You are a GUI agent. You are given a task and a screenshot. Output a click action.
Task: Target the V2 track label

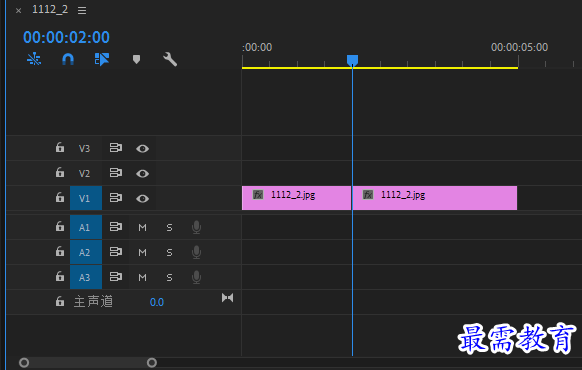pos(84,173)
